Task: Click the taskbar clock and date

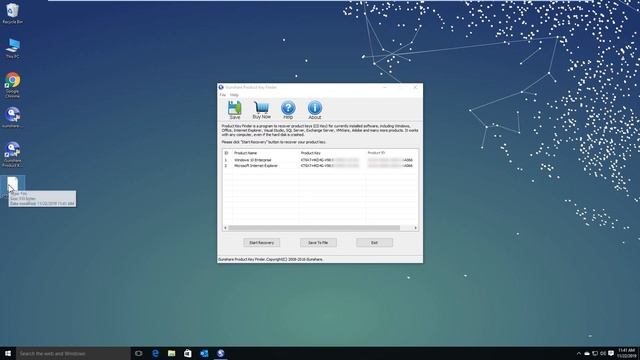Action: pyautogui.click(x=627, y=353)
